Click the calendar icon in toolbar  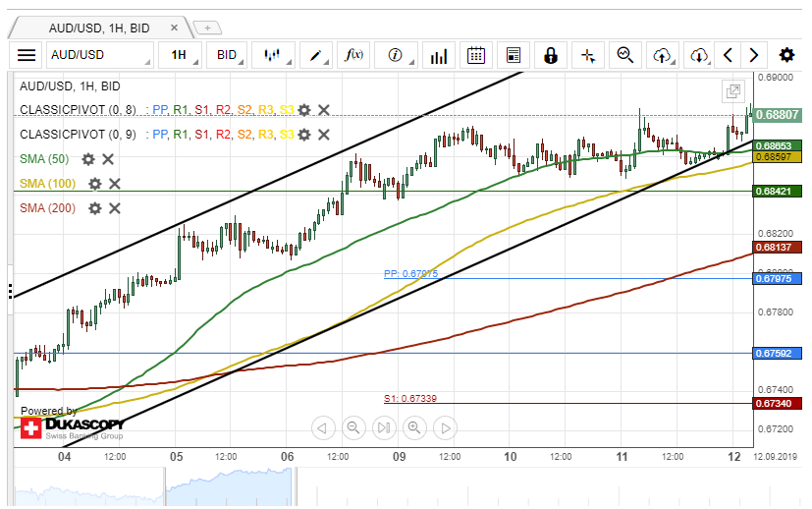475,55
